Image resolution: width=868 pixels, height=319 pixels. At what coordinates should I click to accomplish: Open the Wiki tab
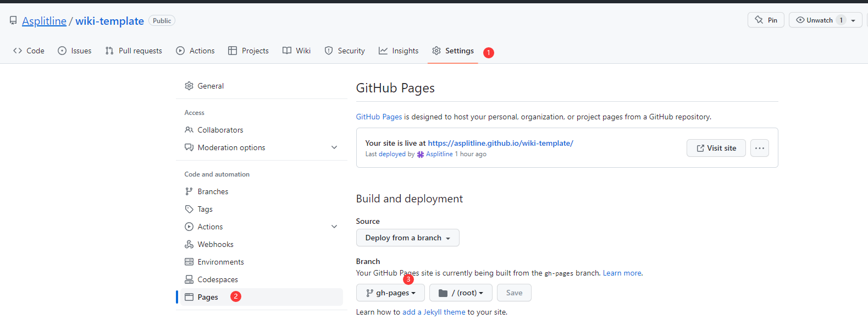[x=297, y=51]
